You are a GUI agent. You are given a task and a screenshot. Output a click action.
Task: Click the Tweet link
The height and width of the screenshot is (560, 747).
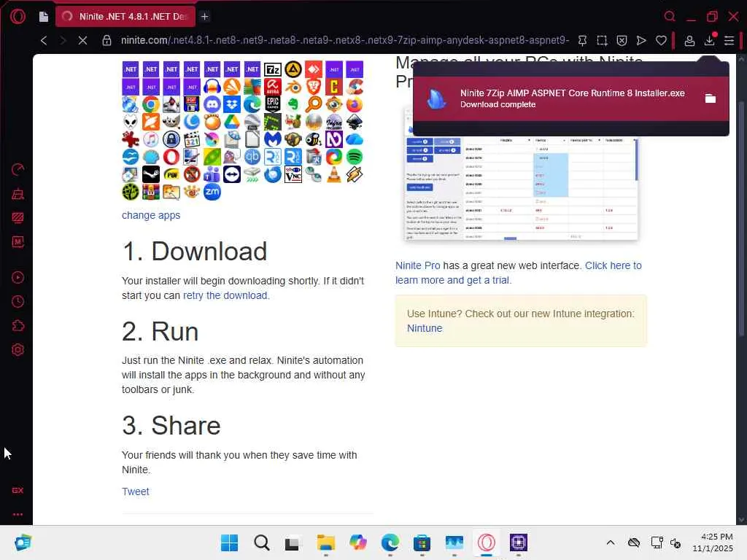point(135,491)
